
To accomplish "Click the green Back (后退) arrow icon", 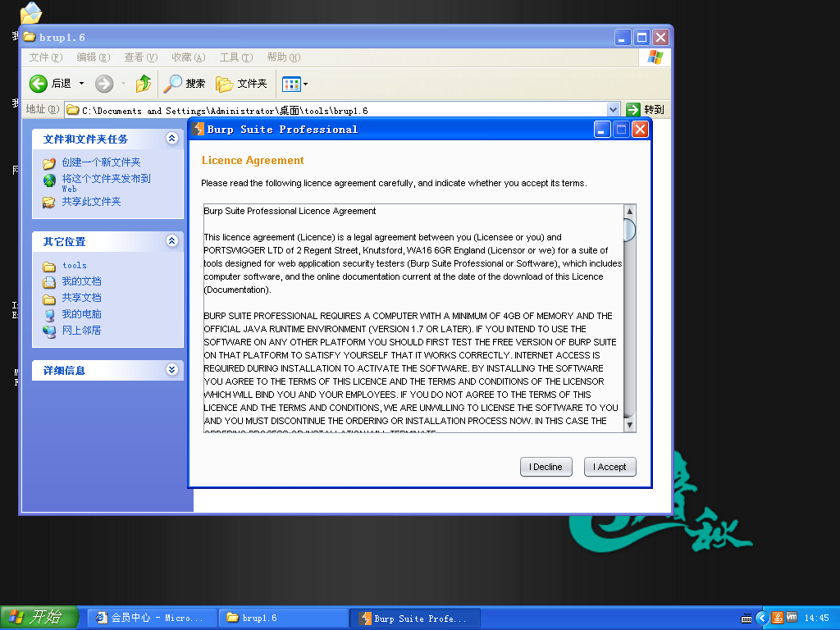I will click(x=38, y=84).
